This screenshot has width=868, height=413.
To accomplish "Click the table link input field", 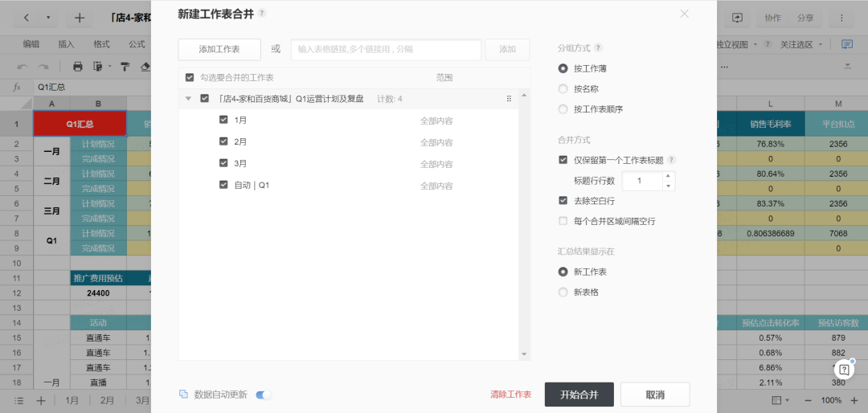I will [387, 49].
